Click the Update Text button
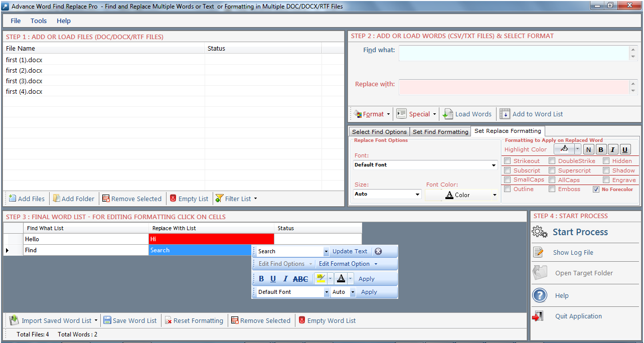 350,251
